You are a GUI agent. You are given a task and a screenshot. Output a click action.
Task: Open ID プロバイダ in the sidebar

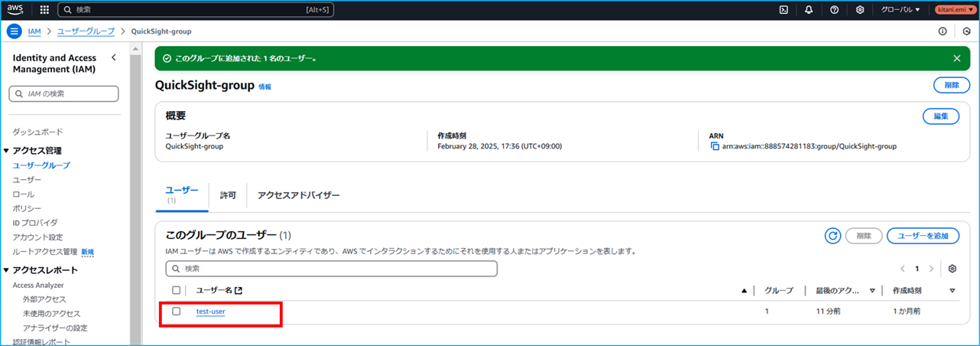[x=34, y=223]
